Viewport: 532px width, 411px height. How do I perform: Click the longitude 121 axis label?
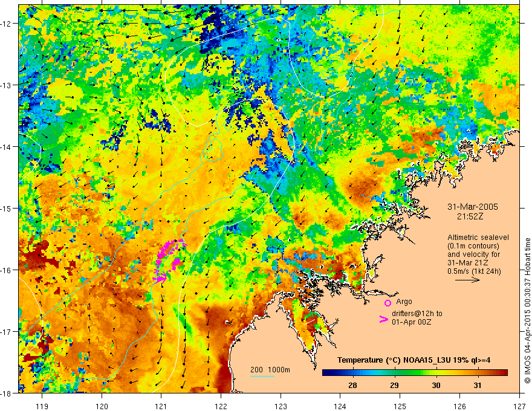pyautogui.click(x=161, y=406)
